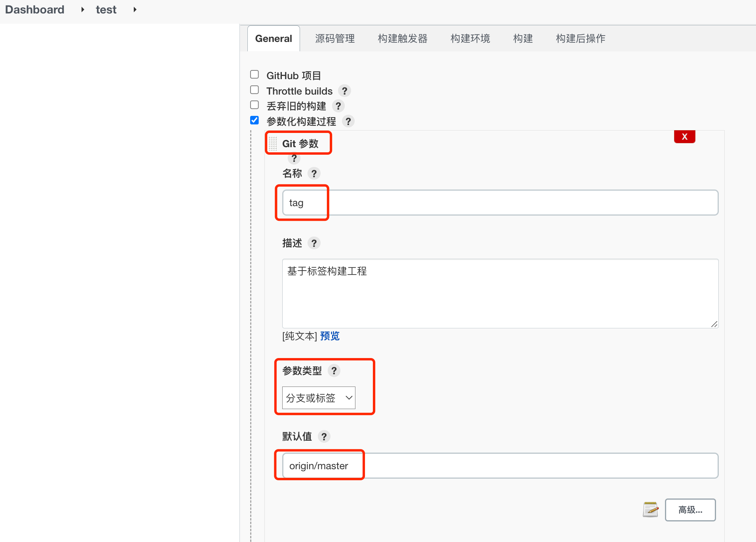The image size is (756, 542).
Task: Click the 默认值 input with origin/master
Action: [x=500, y=466]
